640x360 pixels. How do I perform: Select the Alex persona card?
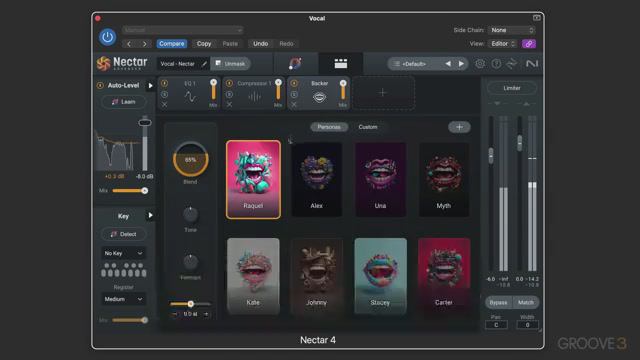click(317, 180)
